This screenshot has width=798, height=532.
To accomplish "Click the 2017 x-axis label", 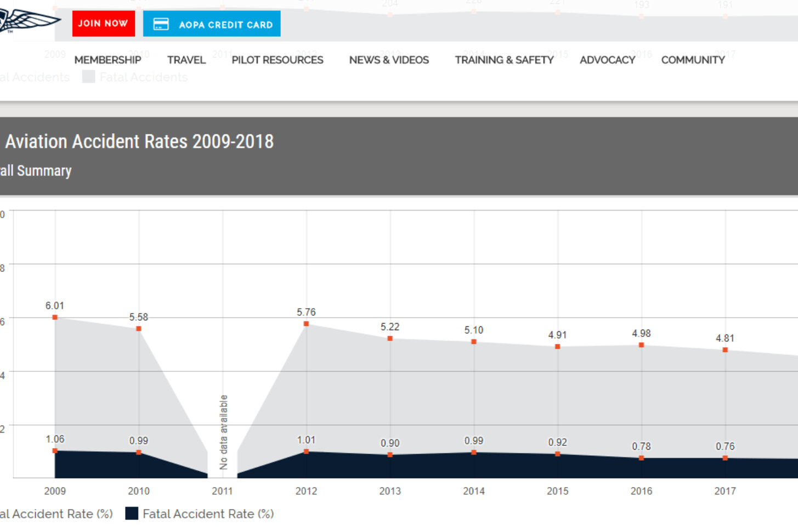I will coord(725,491).
